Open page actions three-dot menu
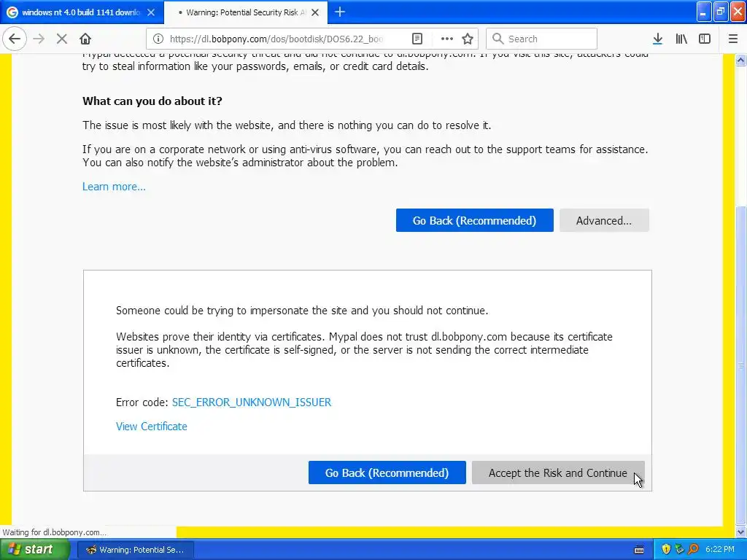 pyautogui.click(x=447, y=39)
